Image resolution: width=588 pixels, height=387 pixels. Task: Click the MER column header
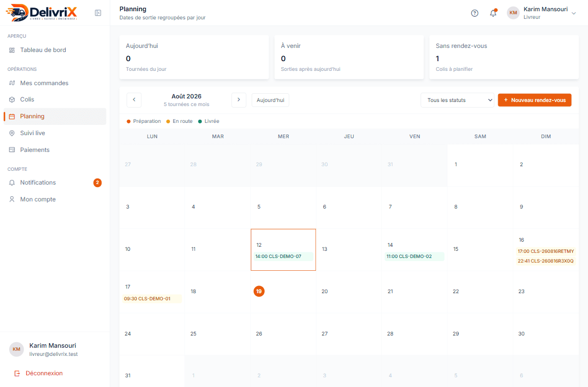(x=283, y=137)
